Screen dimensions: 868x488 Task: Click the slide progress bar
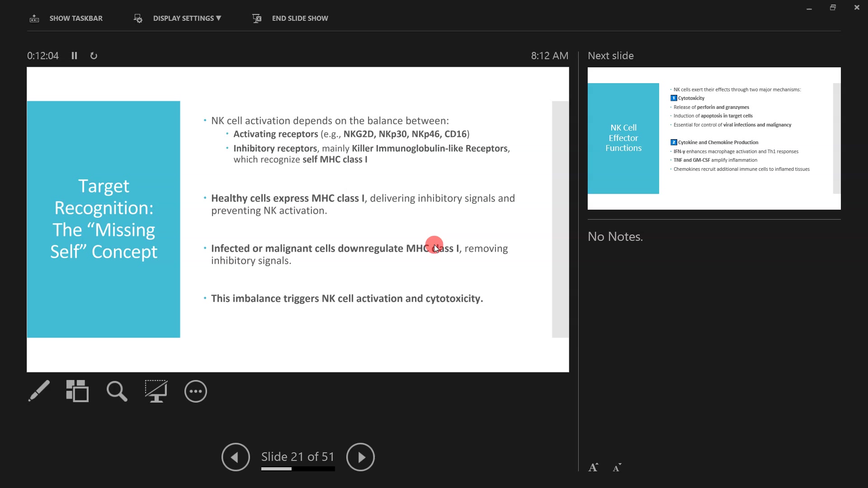[298, 469]
